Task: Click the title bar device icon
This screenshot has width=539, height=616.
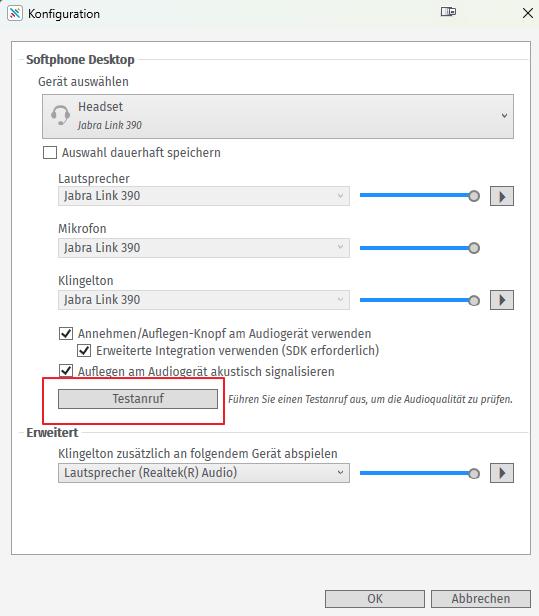Action: pos(448,12)
